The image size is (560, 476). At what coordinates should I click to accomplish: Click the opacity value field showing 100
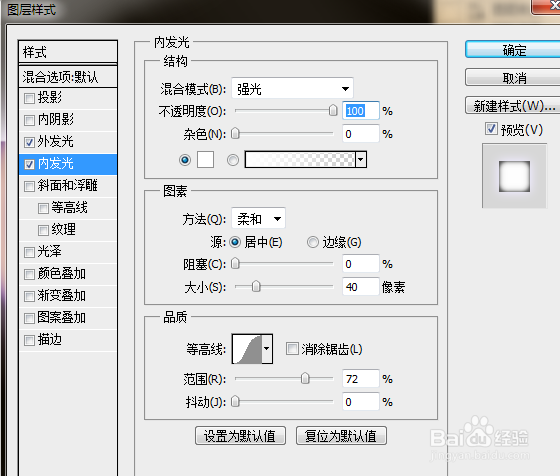point(361,111)
